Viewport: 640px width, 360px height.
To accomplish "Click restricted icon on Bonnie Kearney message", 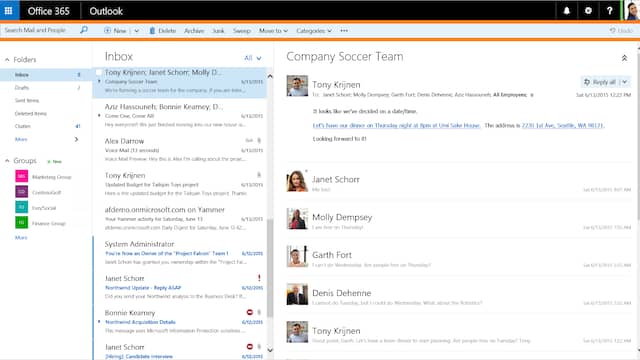I will click(x=249, y=312).
